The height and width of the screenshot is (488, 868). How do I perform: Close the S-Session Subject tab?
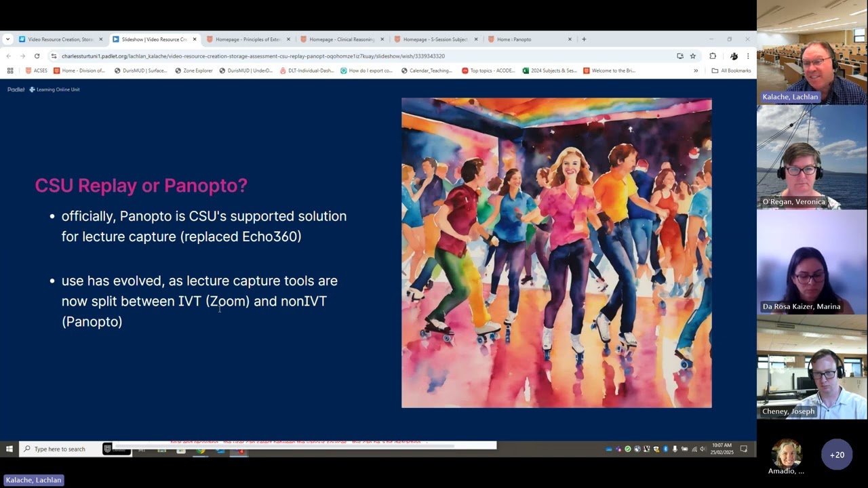tap(476, 39)
